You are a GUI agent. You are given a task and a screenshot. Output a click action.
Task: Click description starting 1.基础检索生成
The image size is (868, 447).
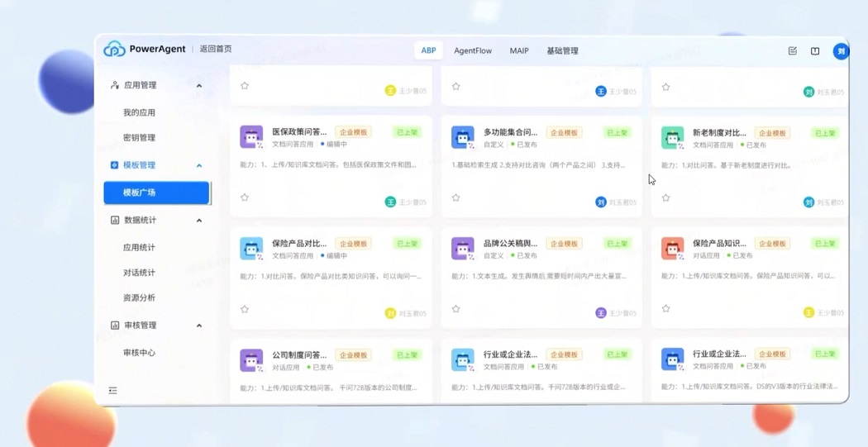539,165
